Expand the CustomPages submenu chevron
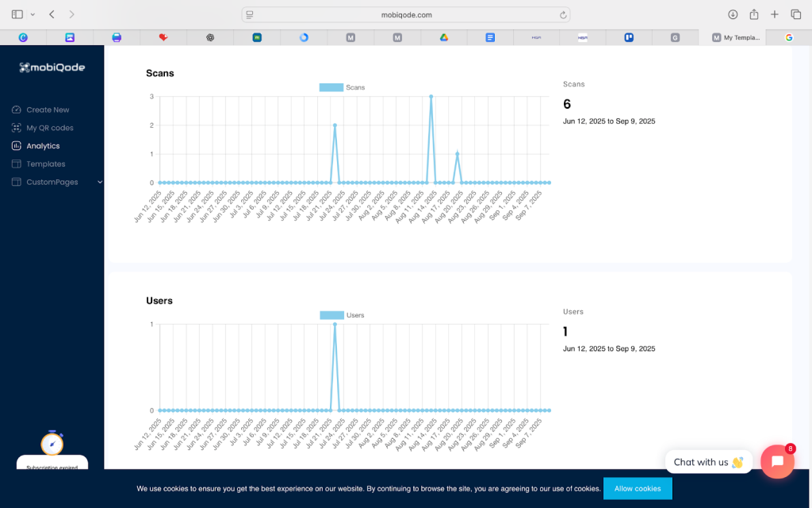The image size is (812, 508). point(99,183)
